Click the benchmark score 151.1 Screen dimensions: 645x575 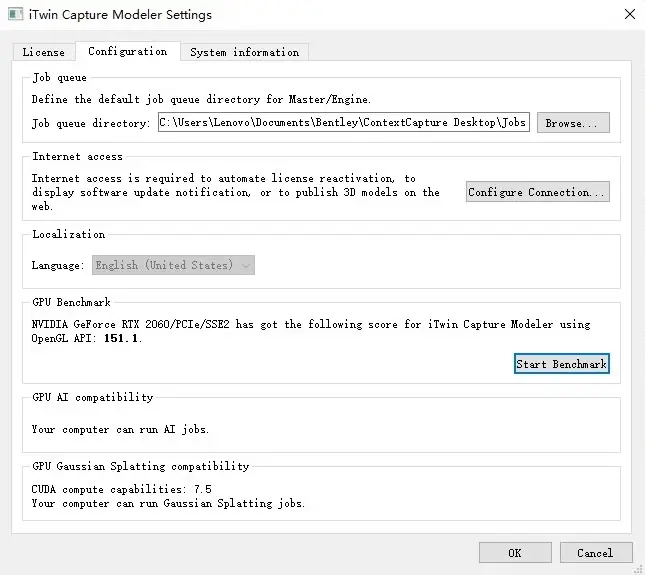point(121,338)
